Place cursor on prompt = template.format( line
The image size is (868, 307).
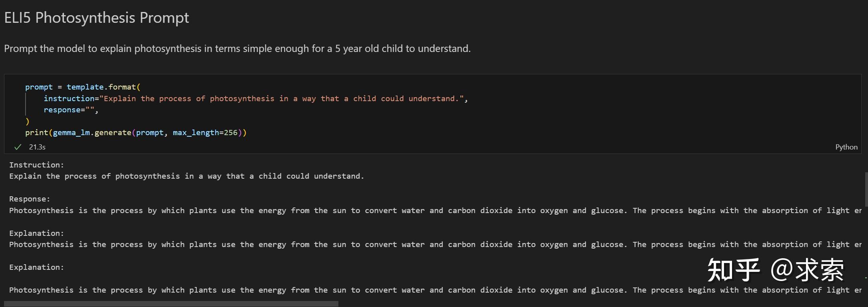coord(83,87)
